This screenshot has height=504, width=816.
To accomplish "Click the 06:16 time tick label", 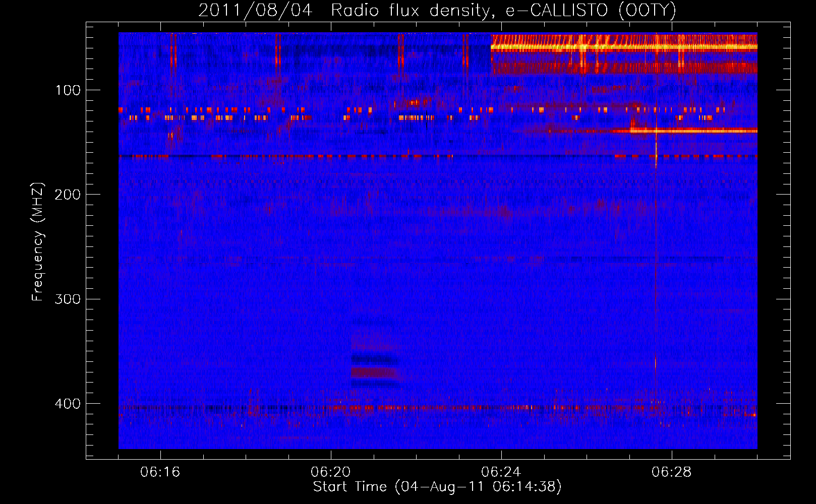I will (160, 472).
